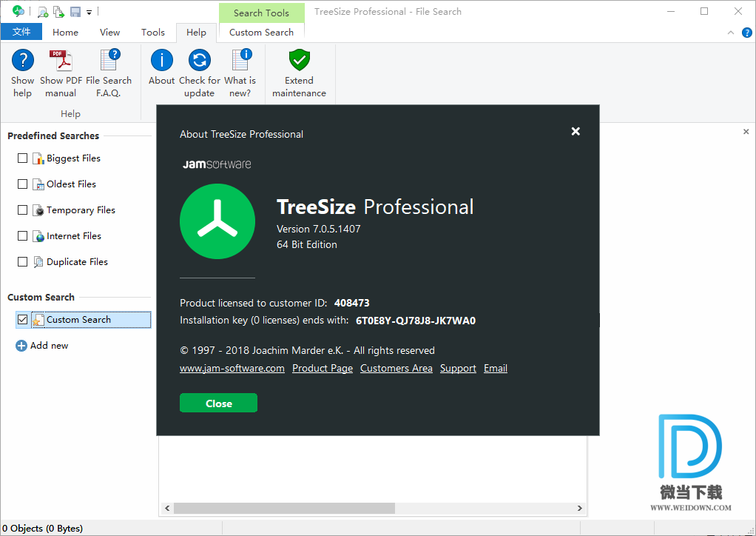The image size is (756, 536).
Task: Click the TreeSize app icon in title bar
Action: pyautogui.click(x=18, y=11)
